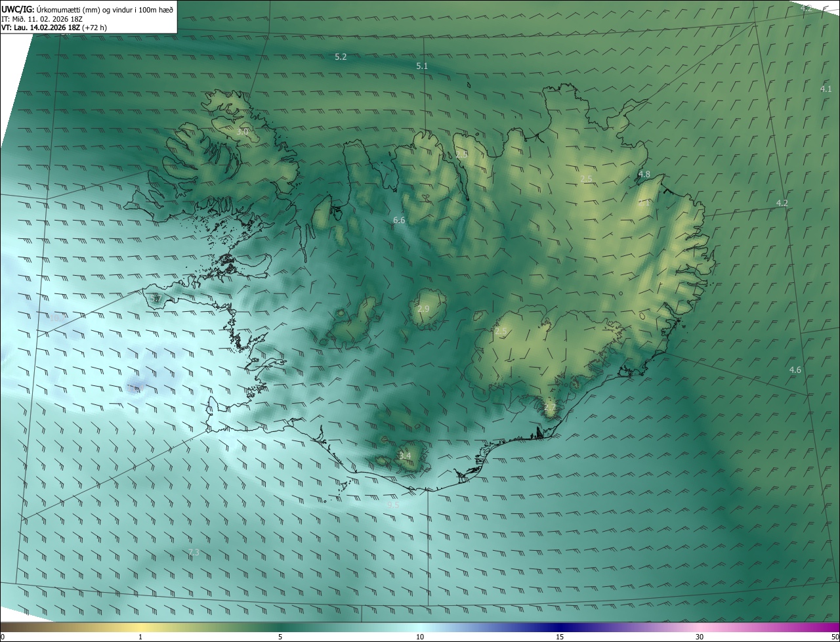This screenshot has width=840, height=642.
Task: Click the 6.6 value label
Action: pos(399,221)
